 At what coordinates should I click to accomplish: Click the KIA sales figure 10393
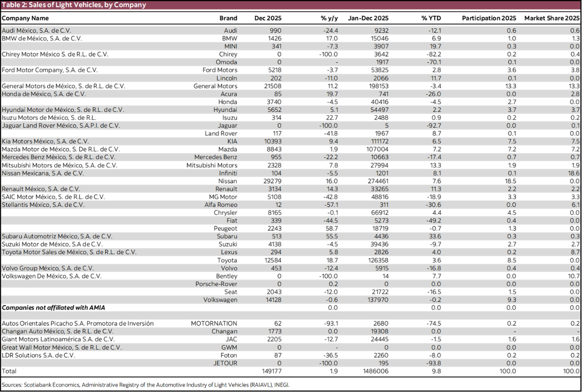(x=272, y=141)
